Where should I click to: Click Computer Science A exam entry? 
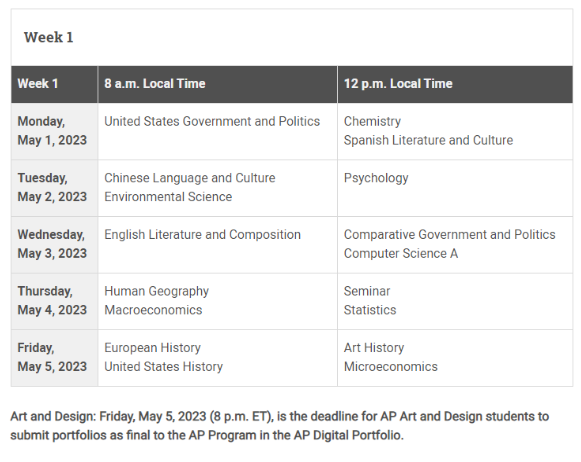pos(401,254)
